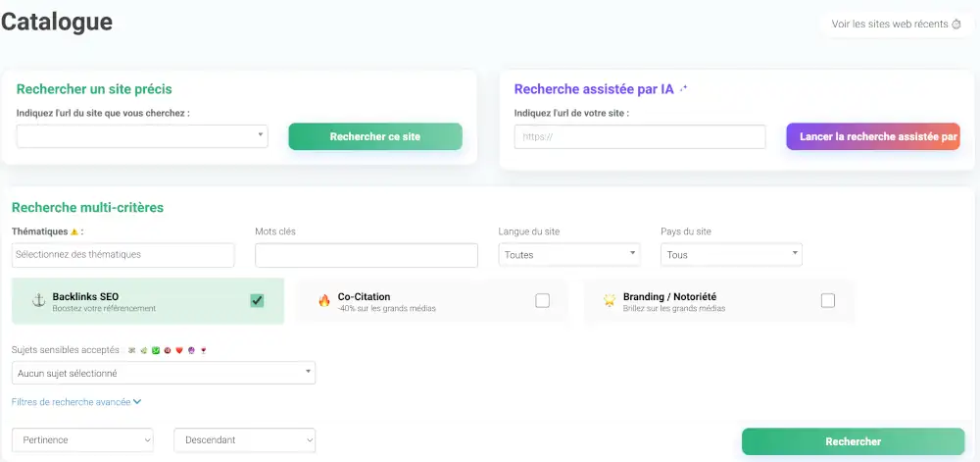Click the red heart sensitive-topic icon
This screenshot has height=462, width=980.
[179, 350]
